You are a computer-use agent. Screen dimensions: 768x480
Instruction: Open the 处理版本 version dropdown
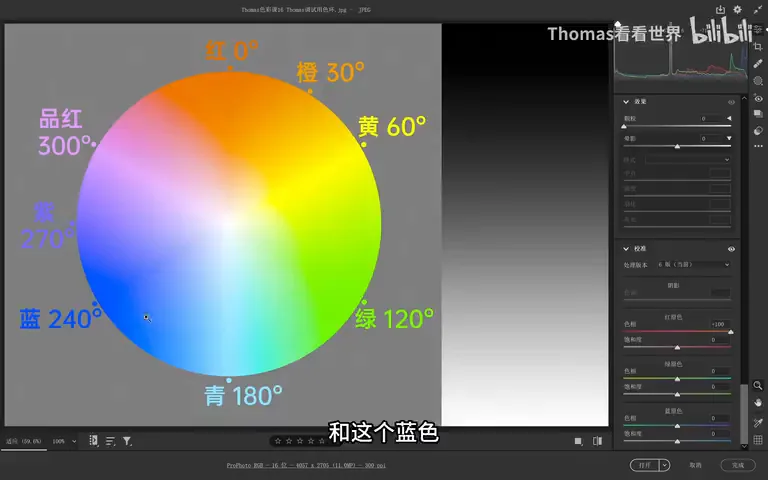click(694, 264)
